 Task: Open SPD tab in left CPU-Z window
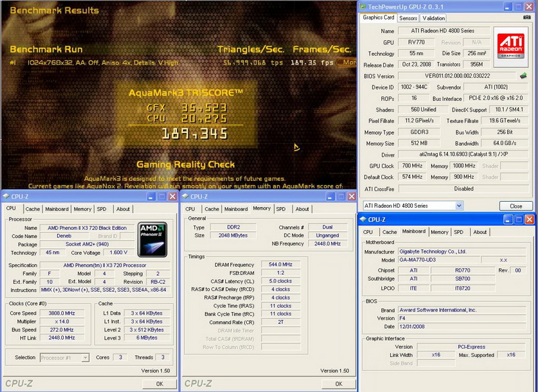(x=102, y=209)
